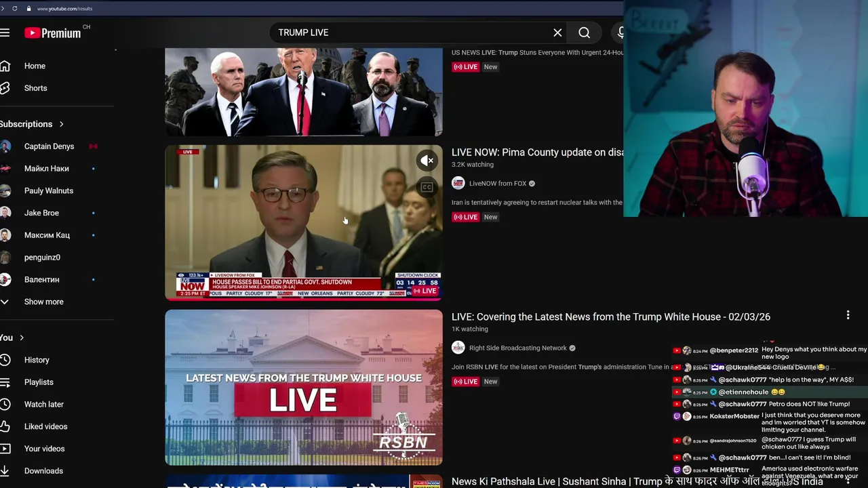Click Iran nuclear talks description text

tap(537, 203)
